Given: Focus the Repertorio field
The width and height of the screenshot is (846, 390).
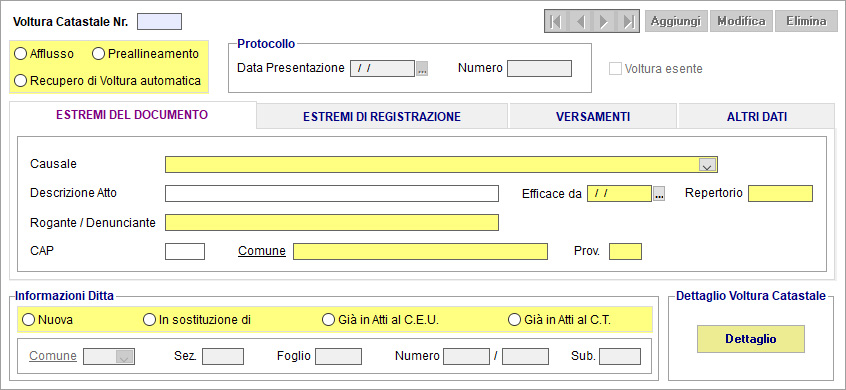Looking at the screenshot, I should pos(780,193).
